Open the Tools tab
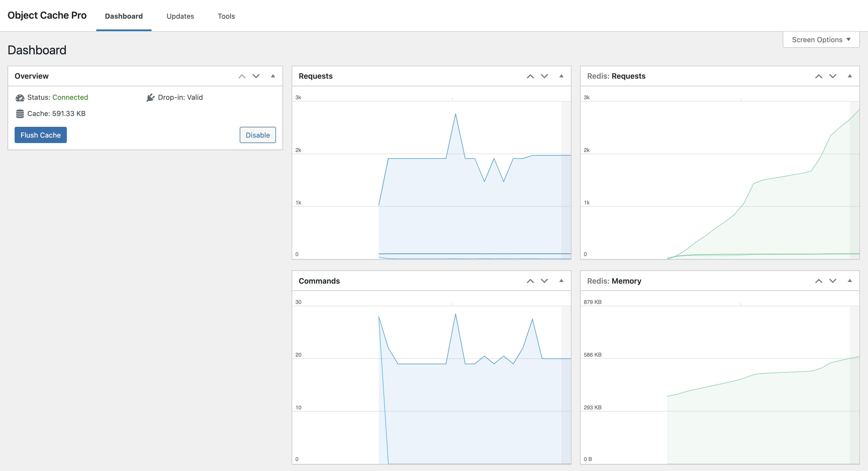This screenshot has height=471, width=868. click(x=226, y=16)
